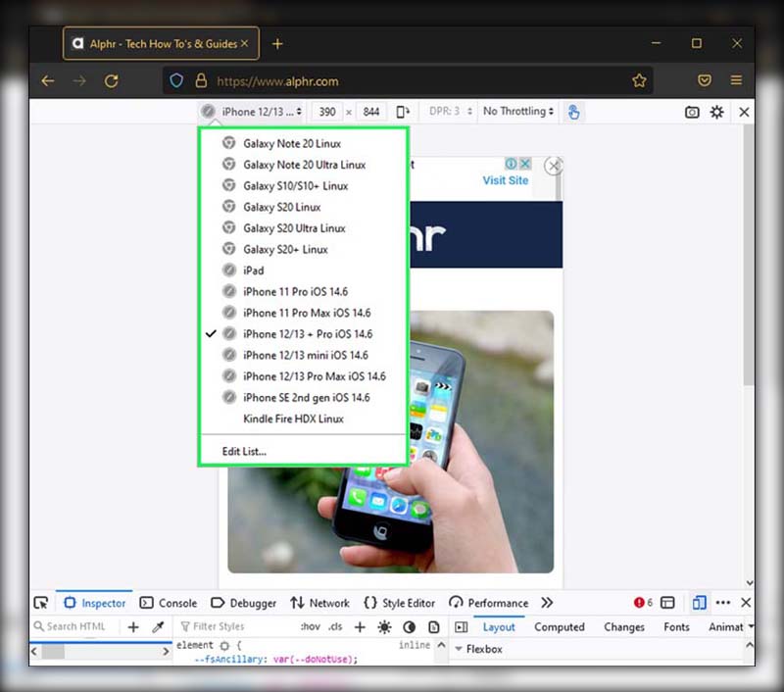
Task: Choose iPhone 12/13 mini iOS 14.6
Action: pos(303,355)
